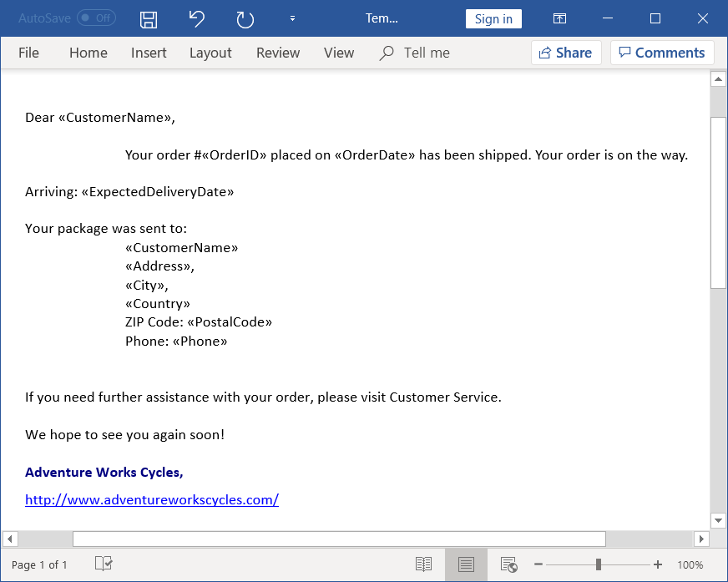Expand Customize Quick Access Toolbar dropdown

point(292,18)
